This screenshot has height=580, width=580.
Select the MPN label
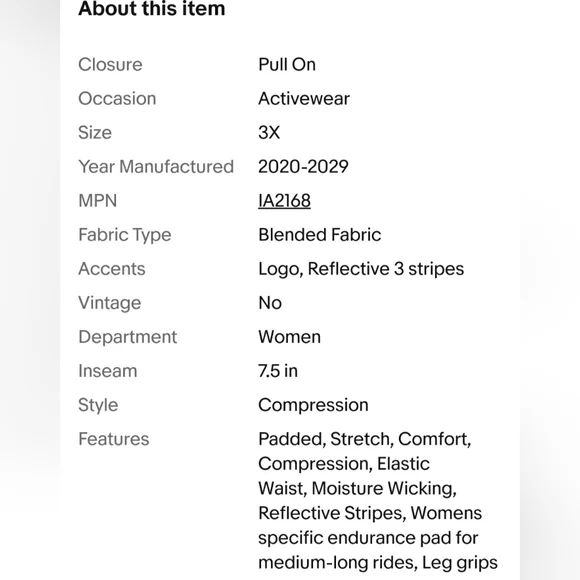click(x=98, y=201)
